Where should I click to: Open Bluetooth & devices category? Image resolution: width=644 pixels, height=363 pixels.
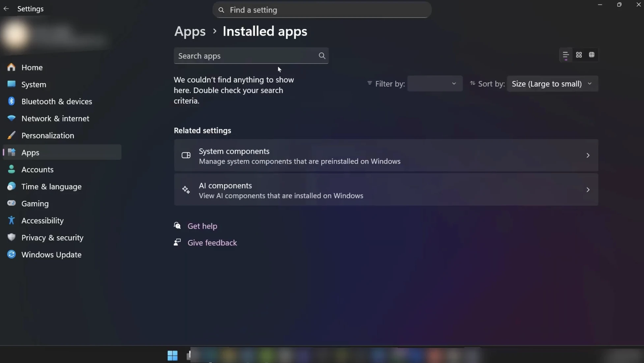62,101
